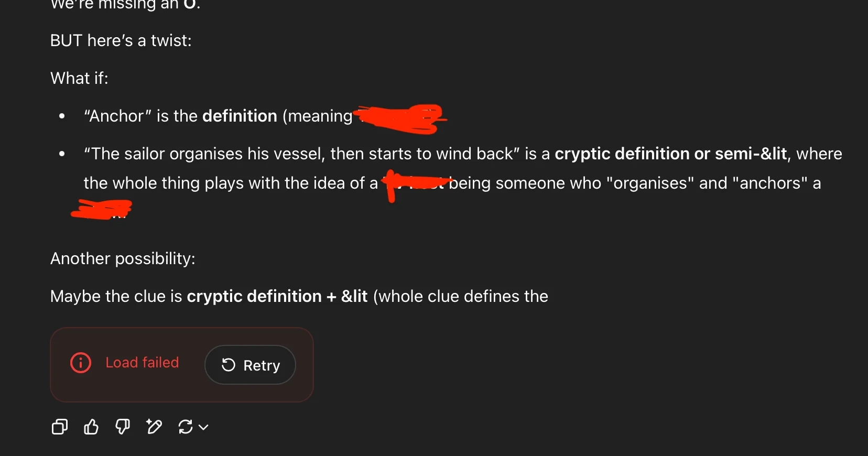This screenshot has width=868, height=456.
Task: Click the red "Load failed" error text
Action: pos(142,363)
